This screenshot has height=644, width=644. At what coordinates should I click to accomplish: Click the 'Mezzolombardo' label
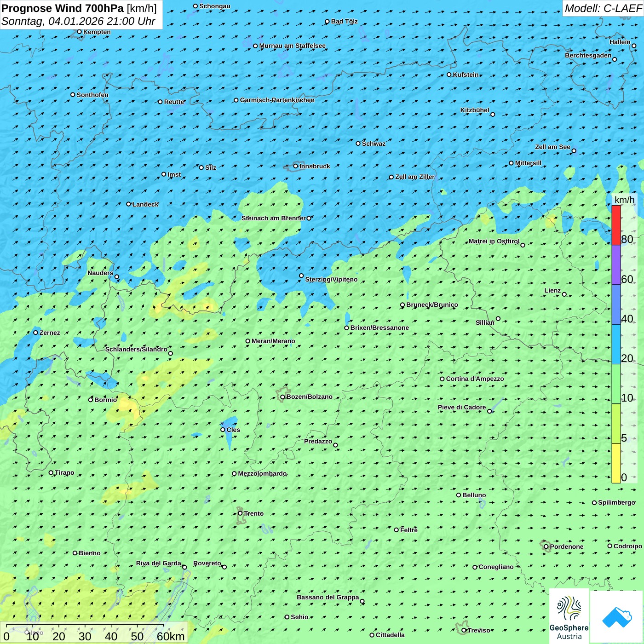[x=262, y=473]
